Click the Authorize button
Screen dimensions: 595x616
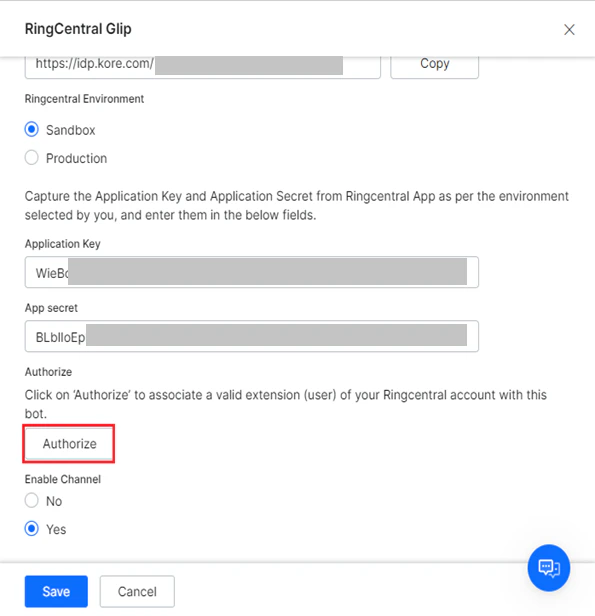click(69, 444)
